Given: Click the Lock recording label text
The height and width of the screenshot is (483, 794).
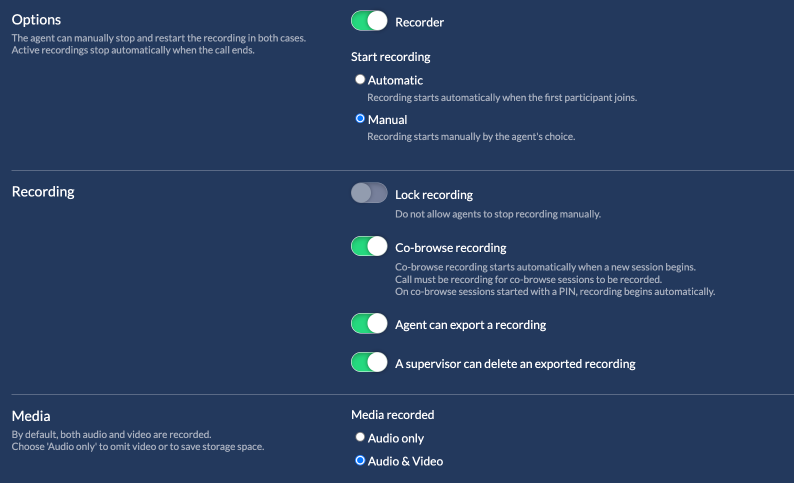Looking at the screenshot, I should point(434,195).
